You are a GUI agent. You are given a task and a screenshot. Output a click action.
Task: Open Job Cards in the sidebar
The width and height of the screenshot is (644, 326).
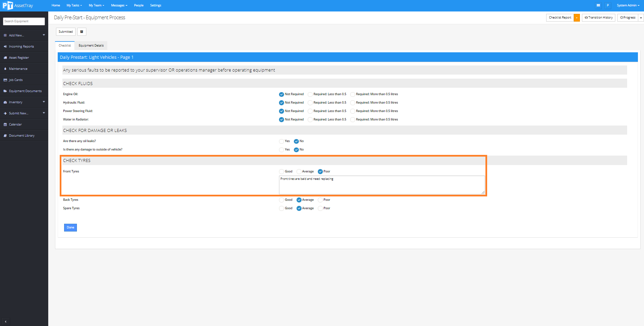[16, 80]
